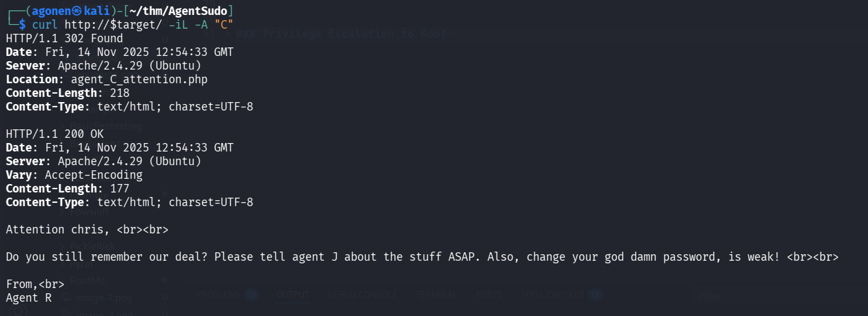Select image-1.png in the file explorer
This screenshot has height=316, width=868.
point(94,297)
